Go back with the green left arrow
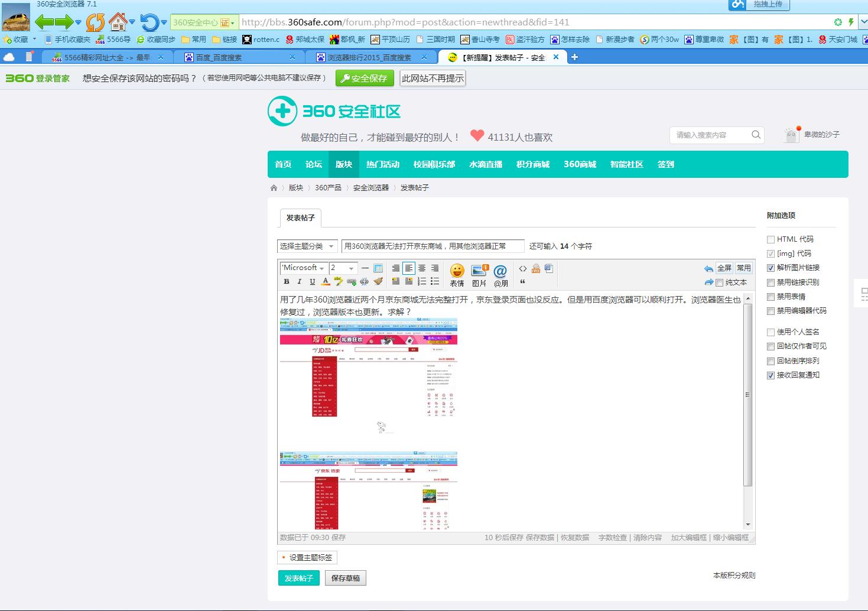 [44, 22]
